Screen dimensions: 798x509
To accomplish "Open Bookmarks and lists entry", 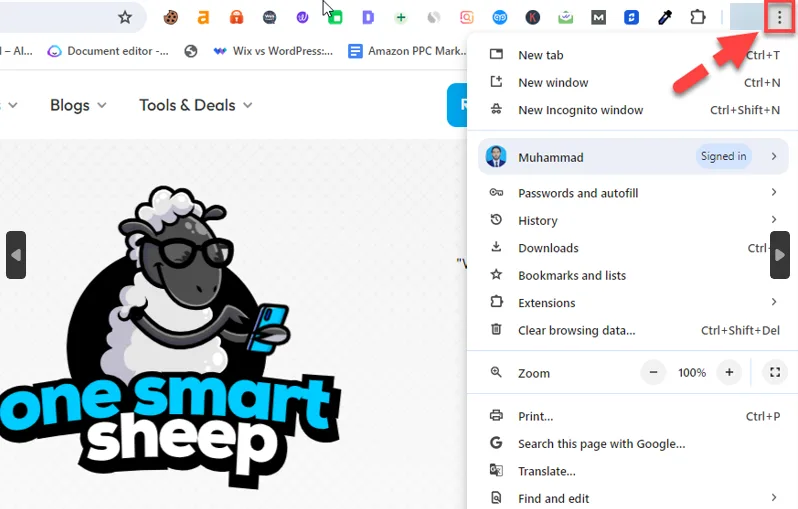I will point(633,275).
